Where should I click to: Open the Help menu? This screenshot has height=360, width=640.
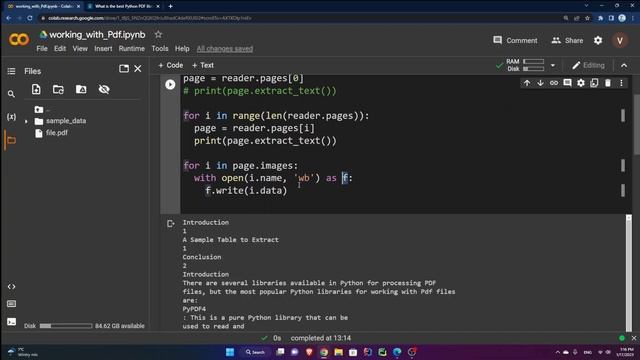(x=182, y=49)
